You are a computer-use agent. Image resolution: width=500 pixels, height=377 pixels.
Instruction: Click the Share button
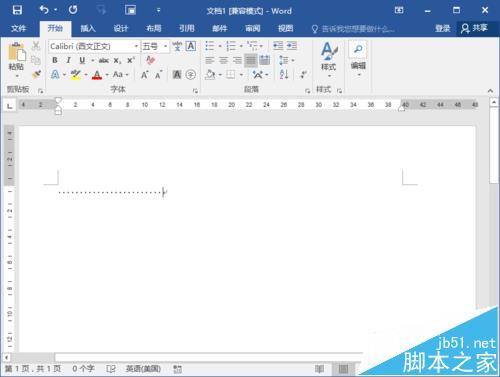point(475,28)
